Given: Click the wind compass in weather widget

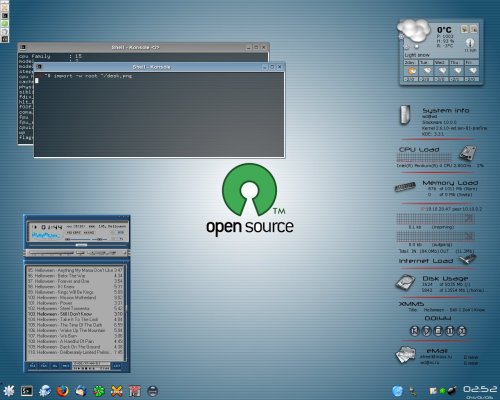Looking at the screenshot, I should click(470, 43).
